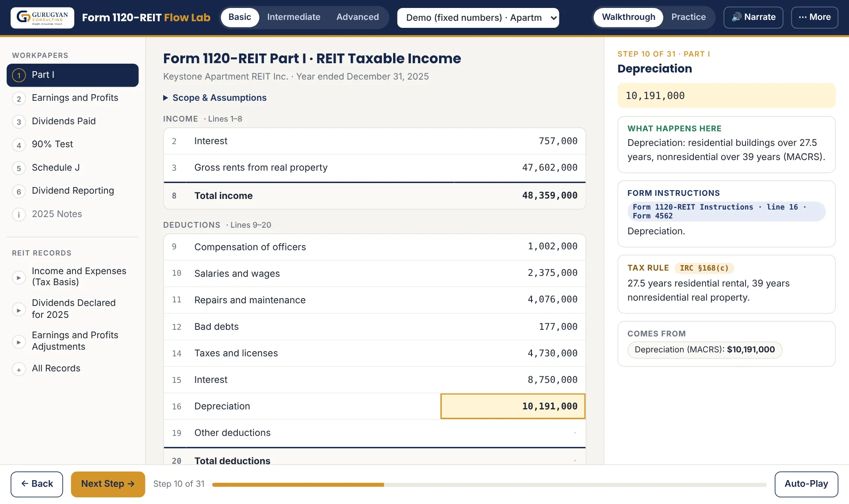849x504 pixels.
Task: Click the Gurugyan Consulting logo
Action: point(42,18)
